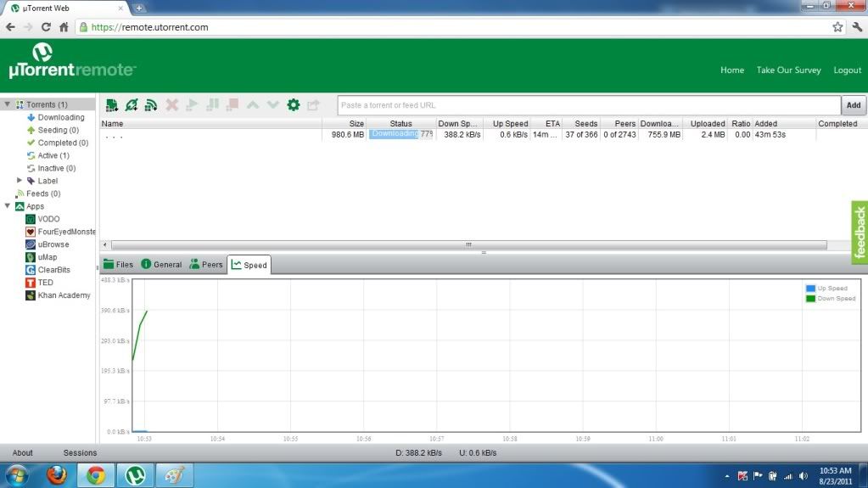Click the Share torrent toolbar icon

pos(313,104)
